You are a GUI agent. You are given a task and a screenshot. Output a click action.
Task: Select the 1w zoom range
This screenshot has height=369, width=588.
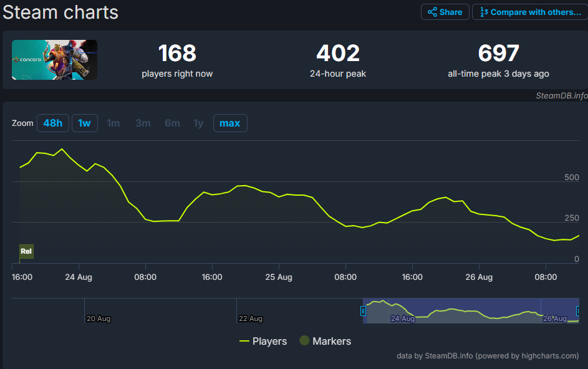click(x=85, y=123)
